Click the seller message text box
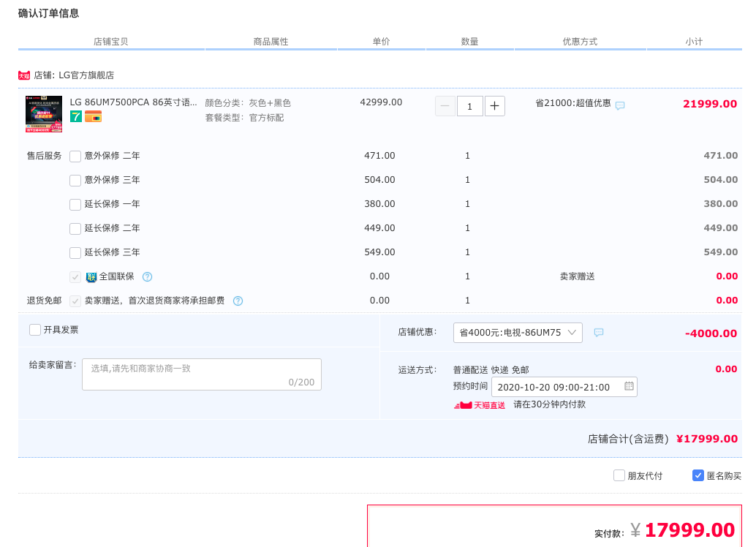This screenshot has height=547, width=756. coord(202,374)
